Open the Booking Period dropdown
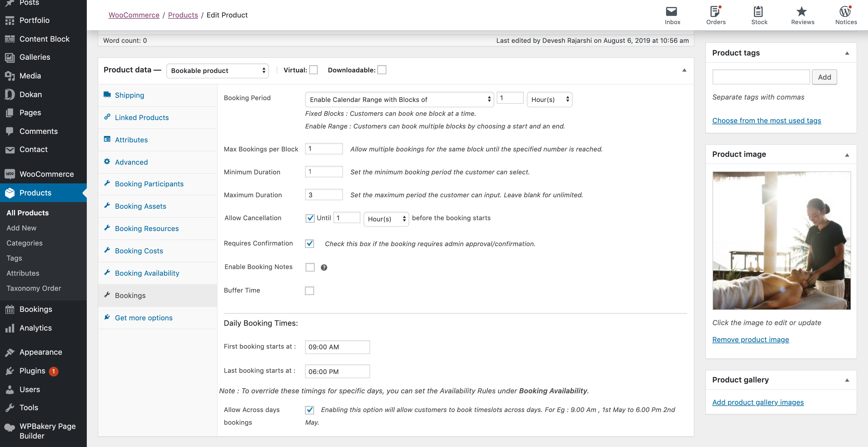Image resolution: width=868 pixels, height=447 pixels. (397, 99)
